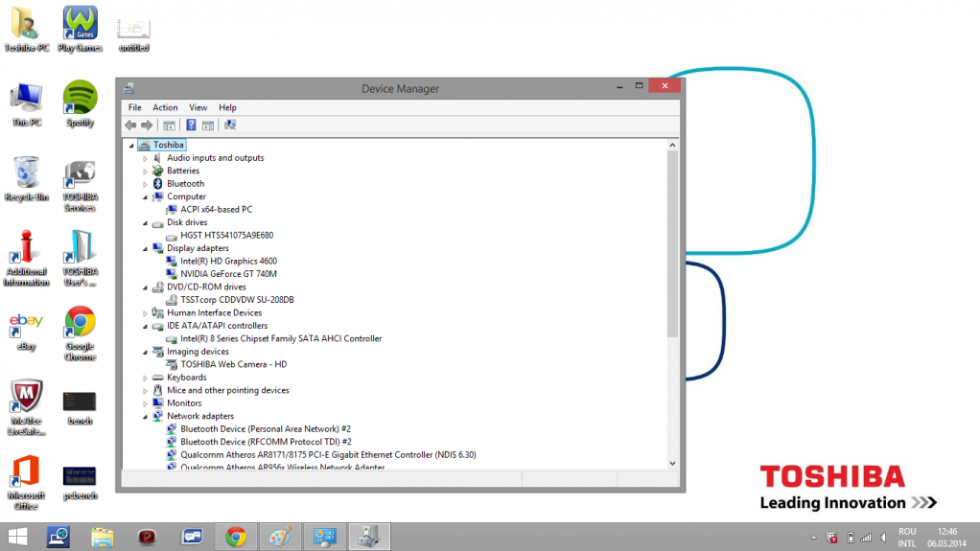Select the Recycle Bin desktop icon
980x551 pixels.
(26, 178)
